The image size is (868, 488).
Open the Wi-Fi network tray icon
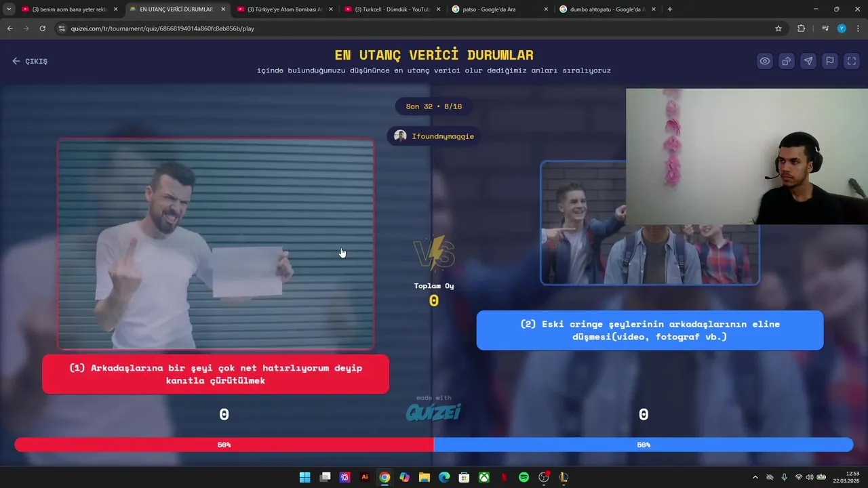pyautogui.click(x=798, y=477)
